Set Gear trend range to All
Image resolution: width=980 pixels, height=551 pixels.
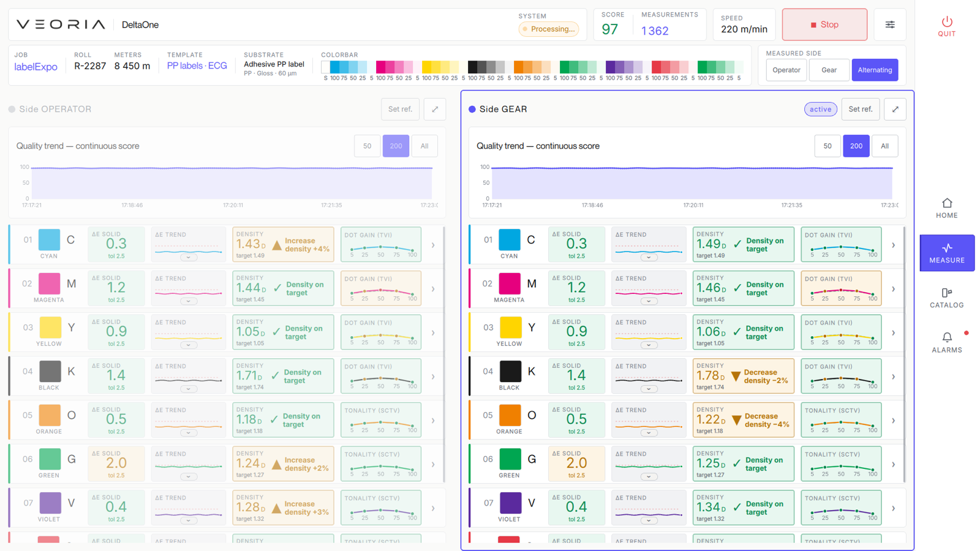coord(885,146)
